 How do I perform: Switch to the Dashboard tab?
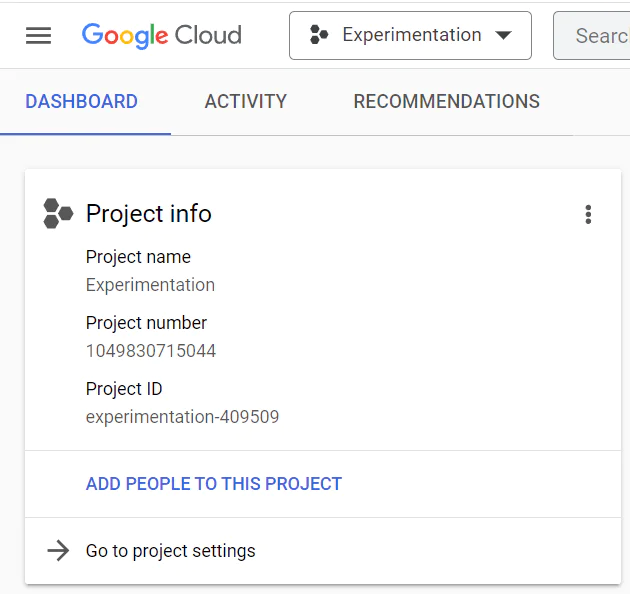coord(82,101)
